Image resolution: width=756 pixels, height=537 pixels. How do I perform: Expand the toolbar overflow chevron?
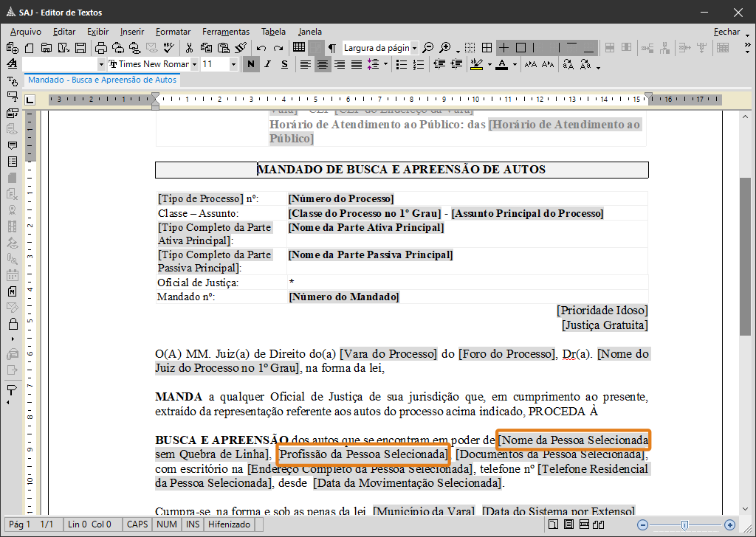[747, 45]
